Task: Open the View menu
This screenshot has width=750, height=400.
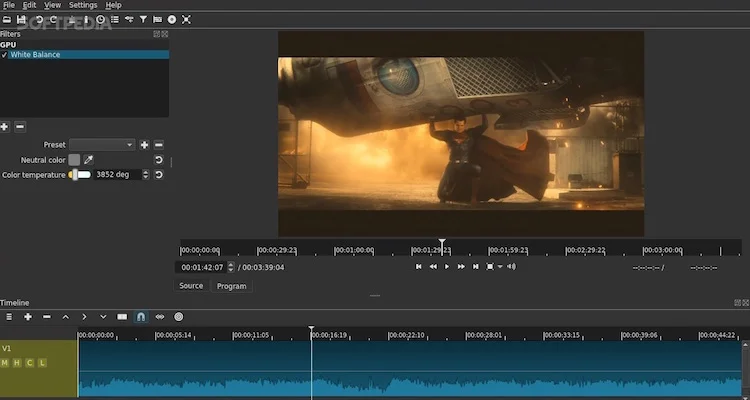Action: coord(52,5)
